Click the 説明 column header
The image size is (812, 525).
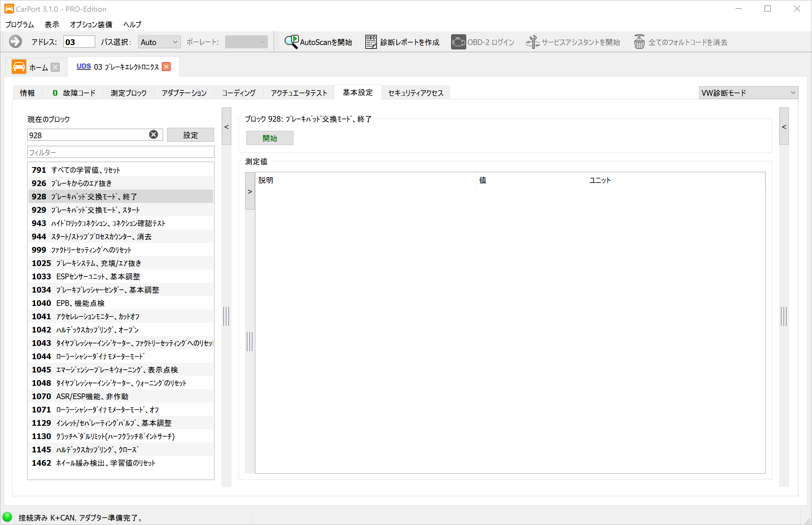pyautogui.click(x=366, y=180)
